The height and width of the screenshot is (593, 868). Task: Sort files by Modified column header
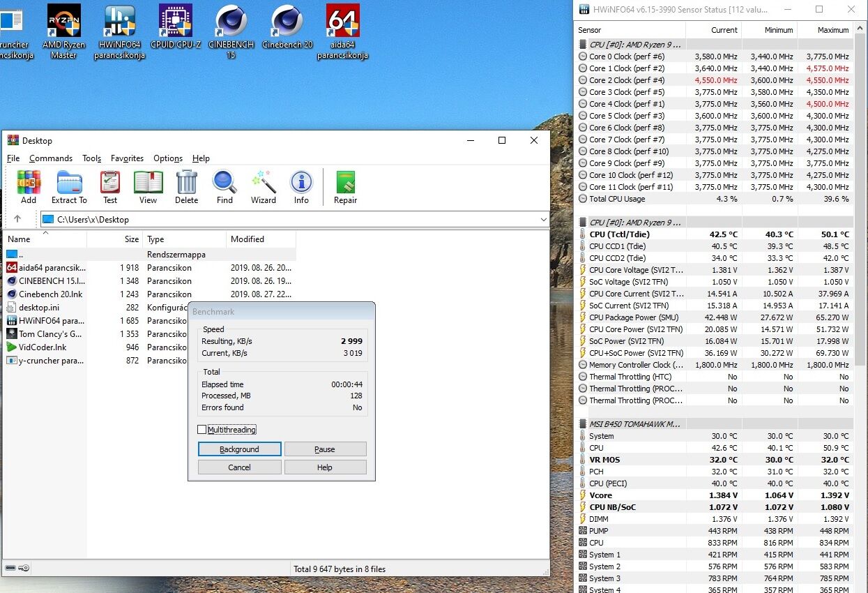click(261, 239)
